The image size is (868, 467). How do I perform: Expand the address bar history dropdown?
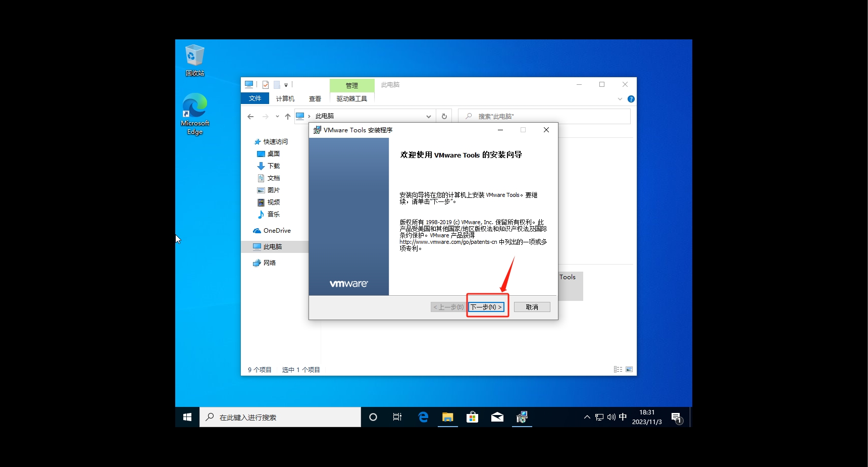click(x=428, y=116)
